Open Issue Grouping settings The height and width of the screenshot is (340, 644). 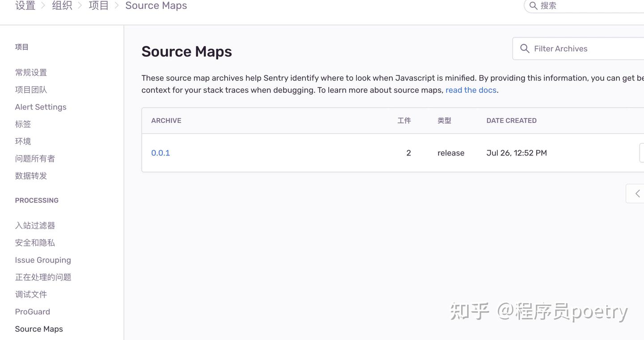pos(43,260)
